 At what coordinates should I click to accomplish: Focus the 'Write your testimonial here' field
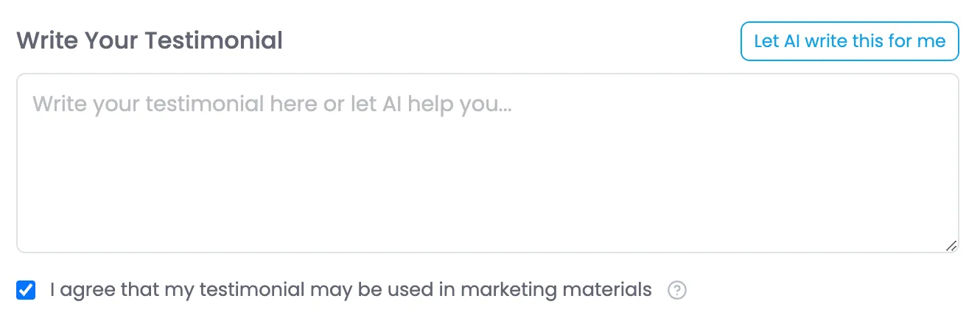point(488,163)
